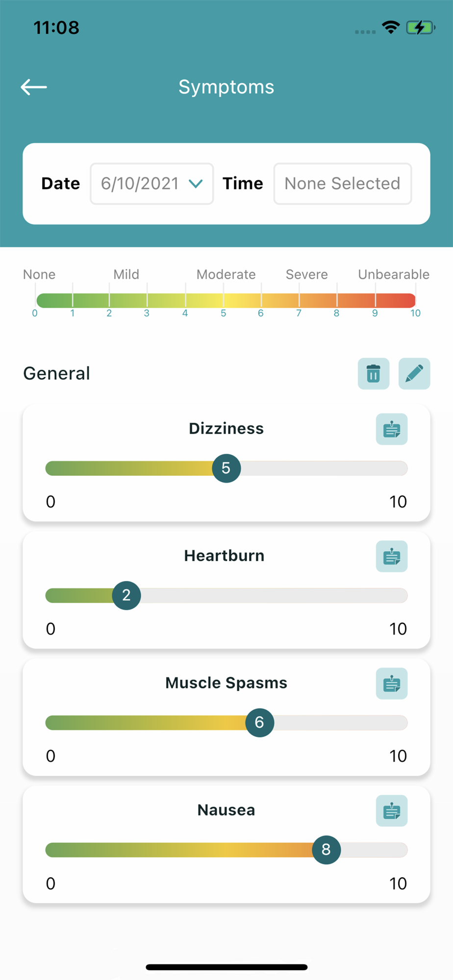Delete the General symptom group via trash icon

tap(374, 374)
